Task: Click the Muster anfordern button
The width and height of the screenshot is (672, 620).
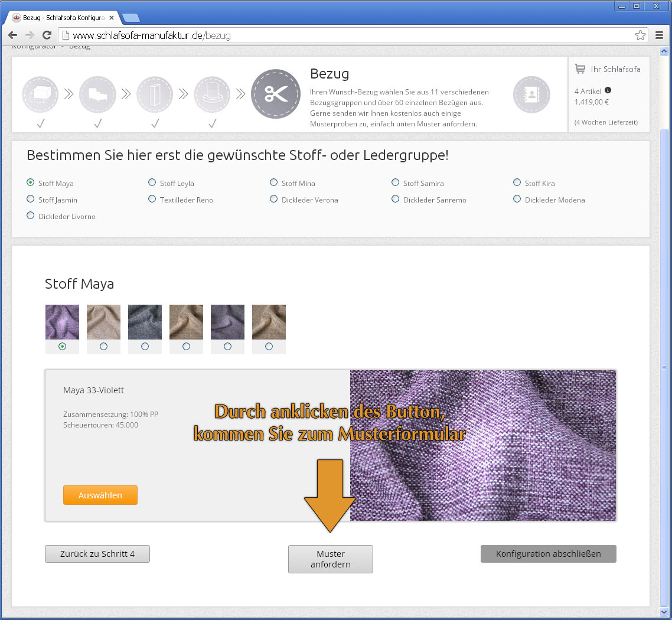Action: 330,559
